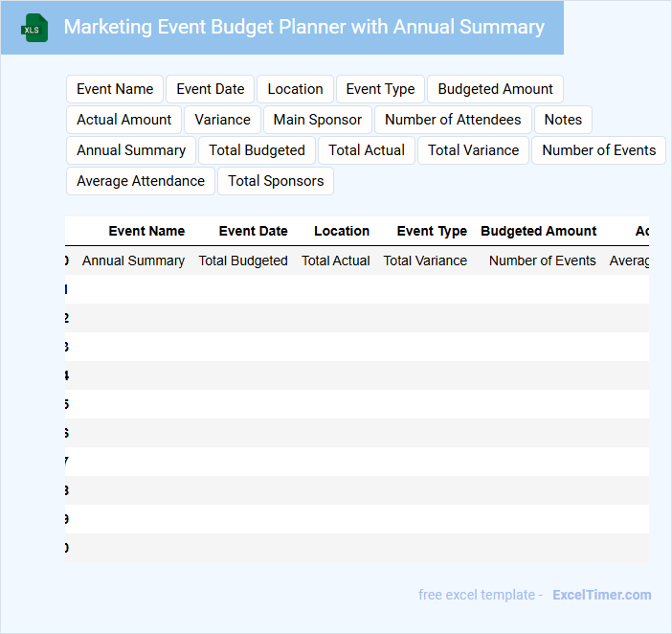The image size is (672, 634).
Task: Click the Total Variance tag
Action: tap(473, 150)
